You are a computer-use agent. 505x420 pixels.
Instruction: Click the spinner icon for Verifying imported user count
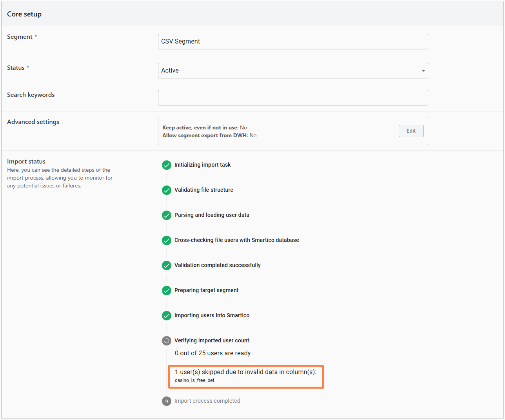167,341
